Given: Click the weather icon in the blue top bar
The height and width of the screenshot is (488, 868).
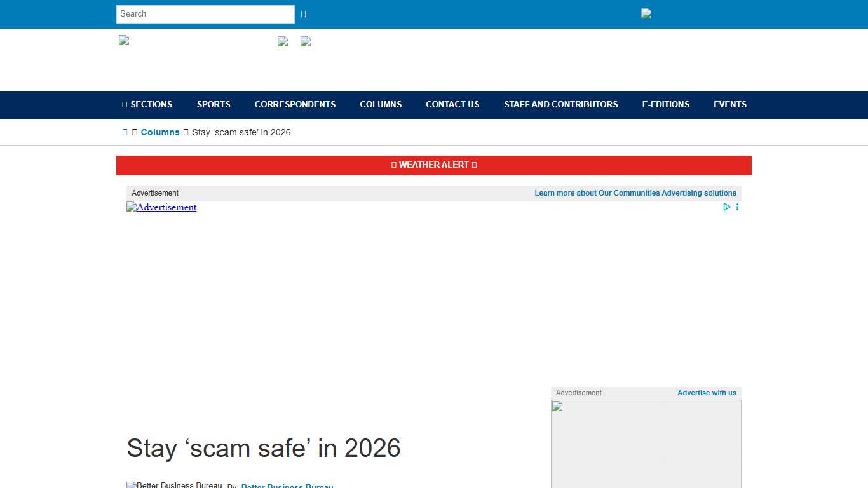Looking at the screenshot, I should (646, 13).
